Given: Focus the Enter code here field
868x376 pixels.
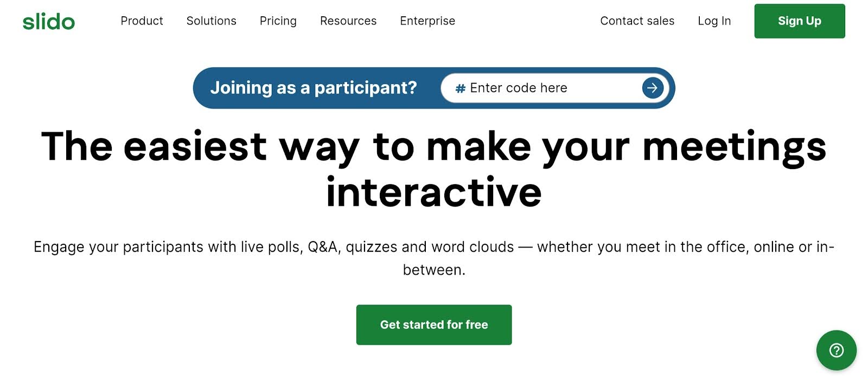Looking at the screenshot, I should pos(548,88).
